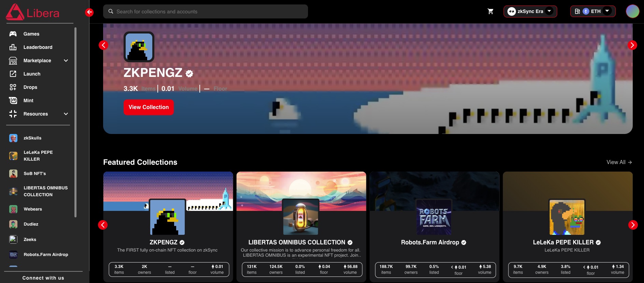Image resolution: width=644 pixels, height=283 pixels.
Task: Click the Libera logo
Action: [33, 12]
